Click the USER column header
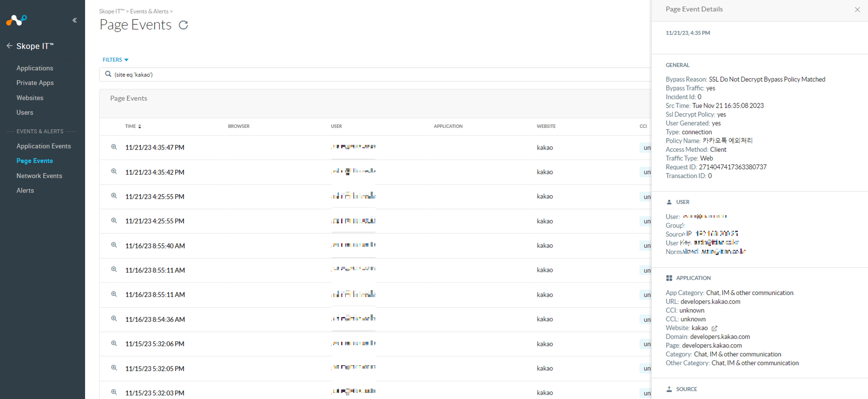 336,126
